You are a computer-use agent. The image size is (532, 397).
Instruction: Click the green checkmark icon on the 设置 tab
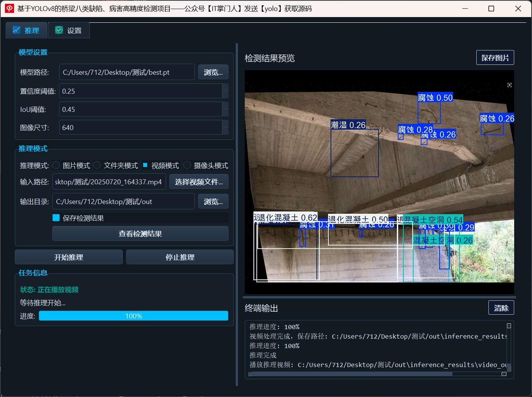pos(59,30)
